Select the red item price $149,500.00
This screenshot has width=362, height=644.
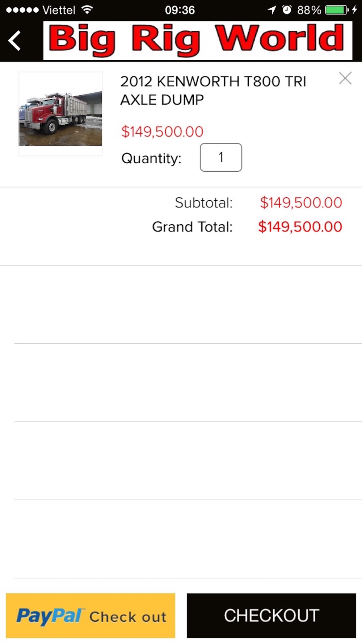click(x=162, y=131)
